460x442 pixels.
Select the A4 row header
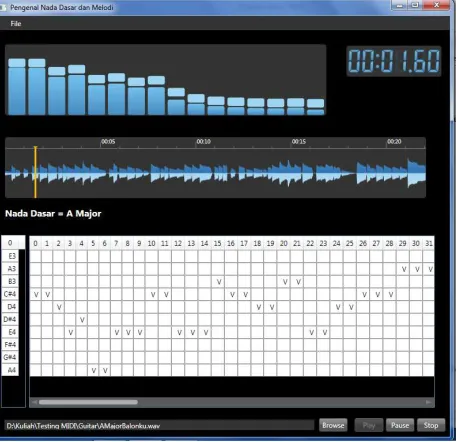(x=10, y=370)
